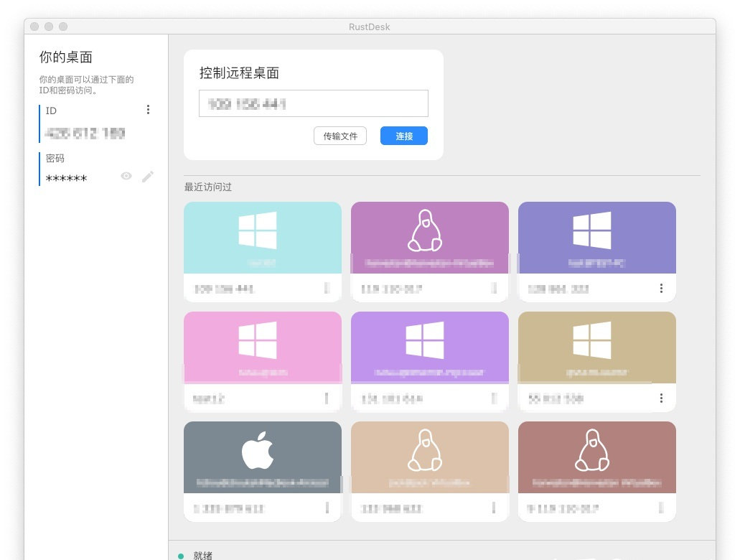Open the reddish-brown Linux session card
This screenshot has width=740, height=560.
tap(597, 471)
